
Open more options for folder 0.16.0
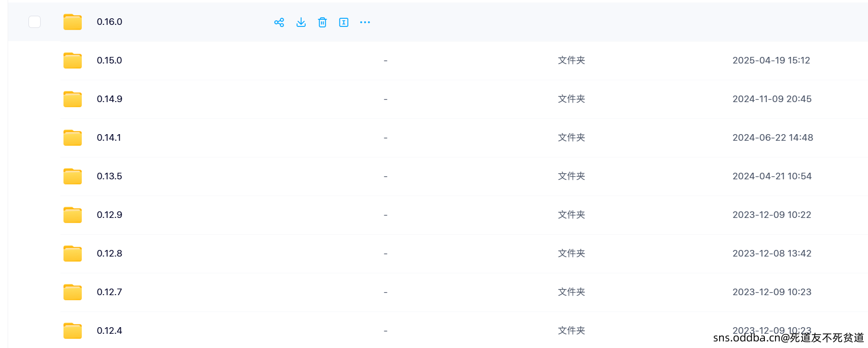pyautogui.click(x=365, y=22)
